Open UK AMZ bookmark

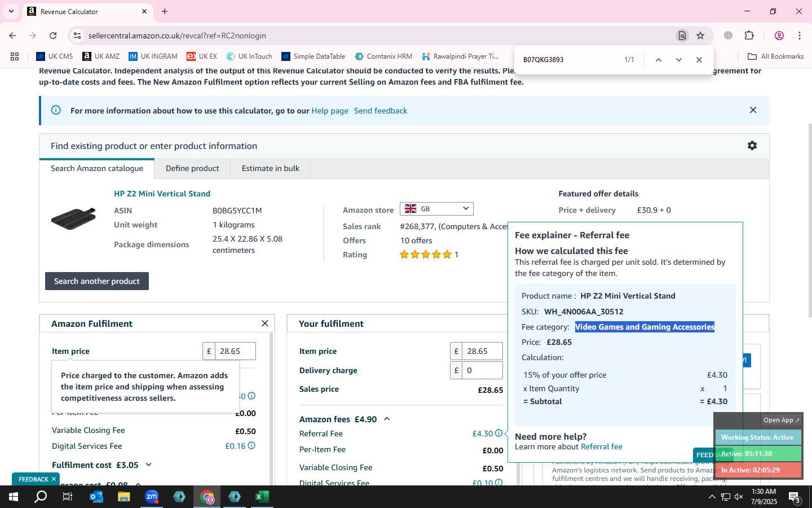[101, 56]
